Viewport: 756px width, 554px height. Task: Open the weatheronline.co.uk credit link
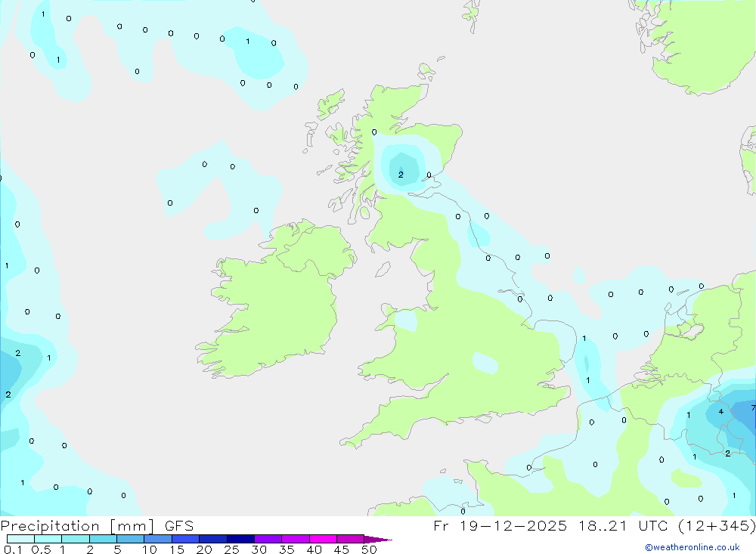tap(692, 547)
